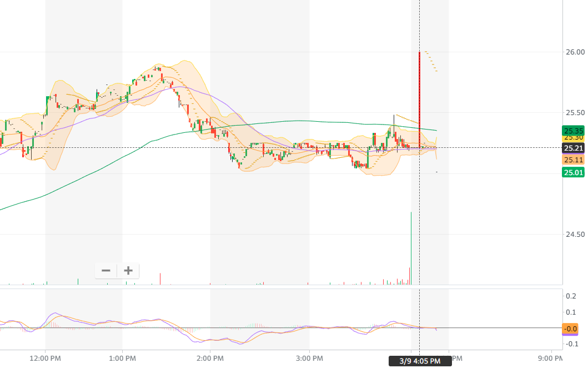
Task: Click the tall green volume bar near 4:00 PM
Action: click(x=411, y=248)
